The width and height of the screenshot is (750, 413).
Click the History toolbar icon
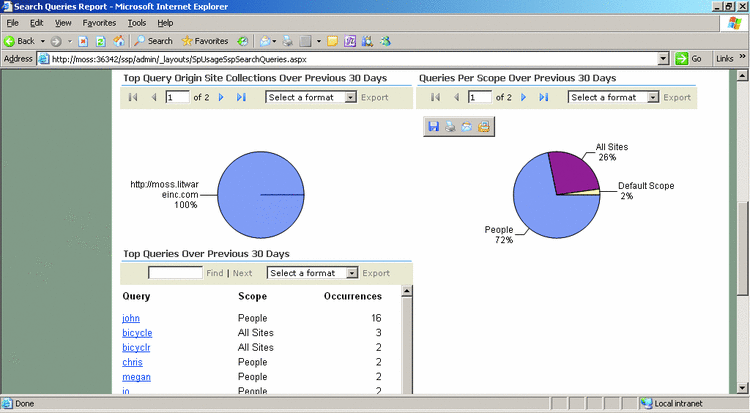(243, 41)
